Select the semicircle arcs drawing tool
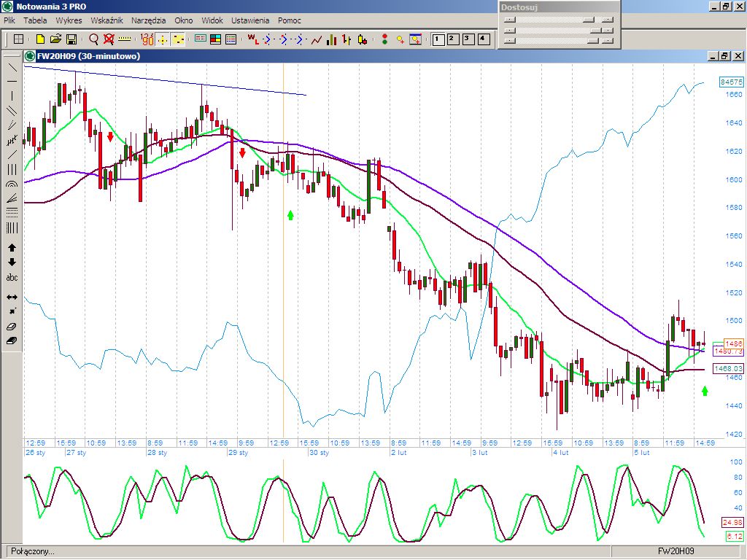 coord(12,184)
